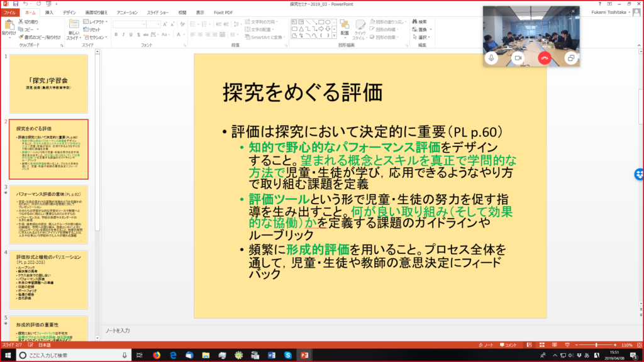
Task: Click the save icon in title bar
Action: pos(15,4)
